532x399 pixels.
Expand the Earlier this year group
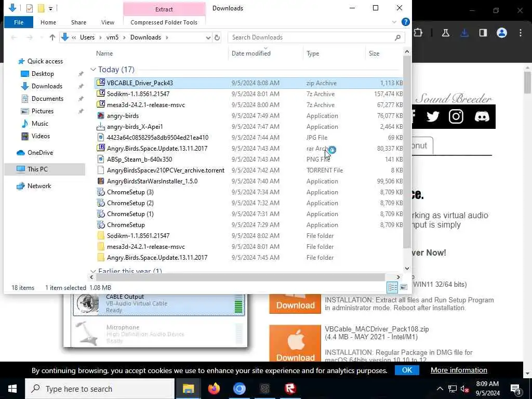click(x=93, y=271)
